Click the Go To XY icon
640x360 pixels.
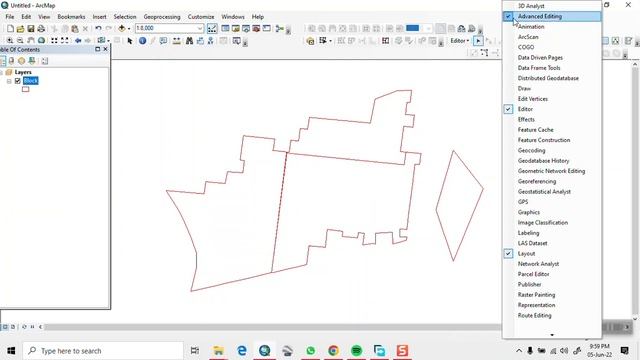[x=211, y=41]
